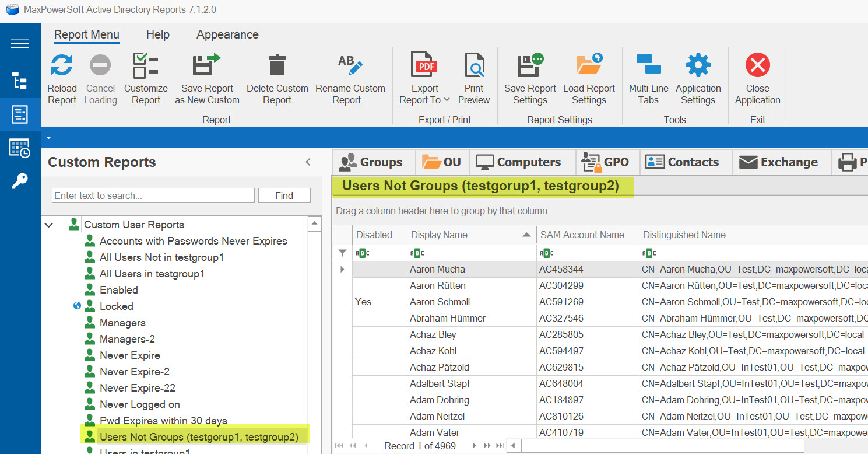868x454 pixels.
Task: Click the Custom Reports search field
Action: point(153,195)
